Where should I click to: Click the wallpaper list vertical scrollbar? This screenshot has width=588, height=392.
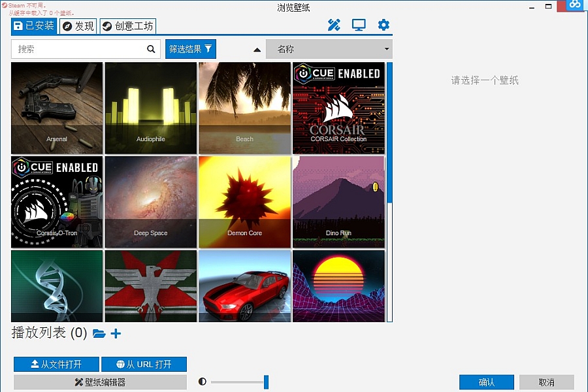389,192
